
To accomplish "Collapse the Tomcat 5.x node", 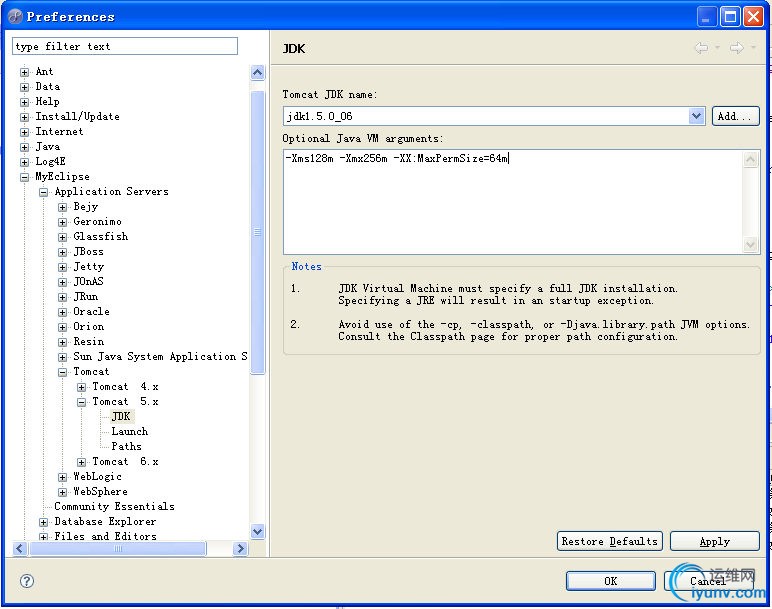I will pos(82,402).
